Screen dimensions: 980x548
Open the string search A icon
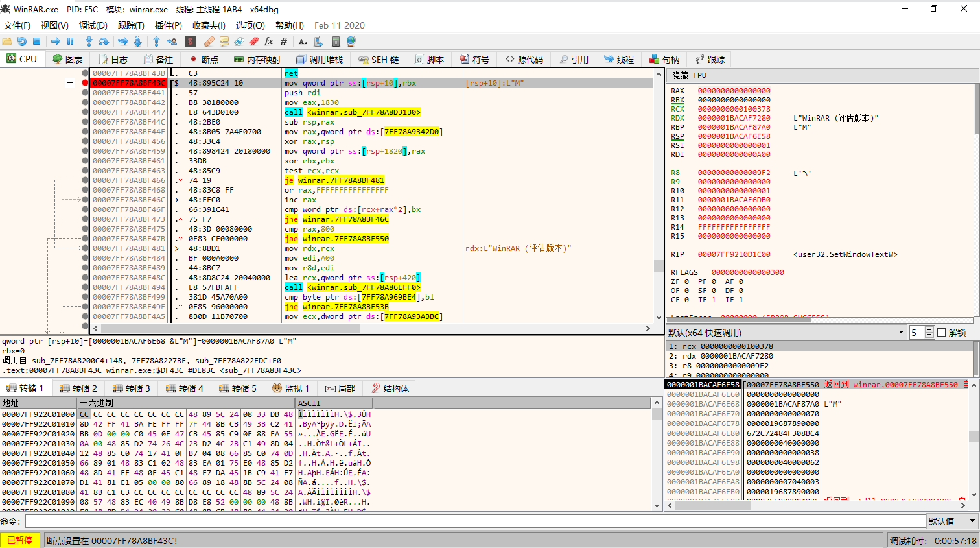pos(303,42)
